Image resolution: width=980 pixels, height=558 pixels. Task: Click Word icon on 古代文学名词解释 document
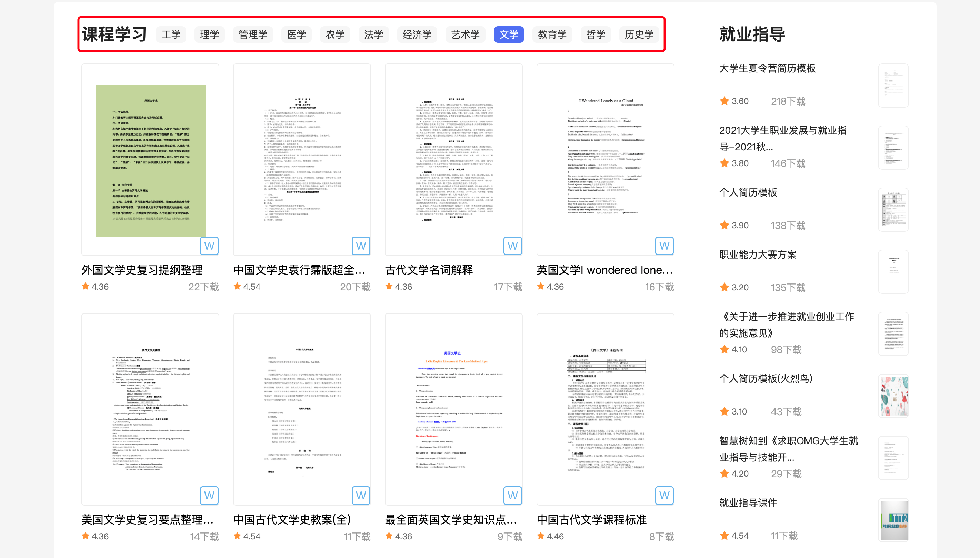point(513,246)
